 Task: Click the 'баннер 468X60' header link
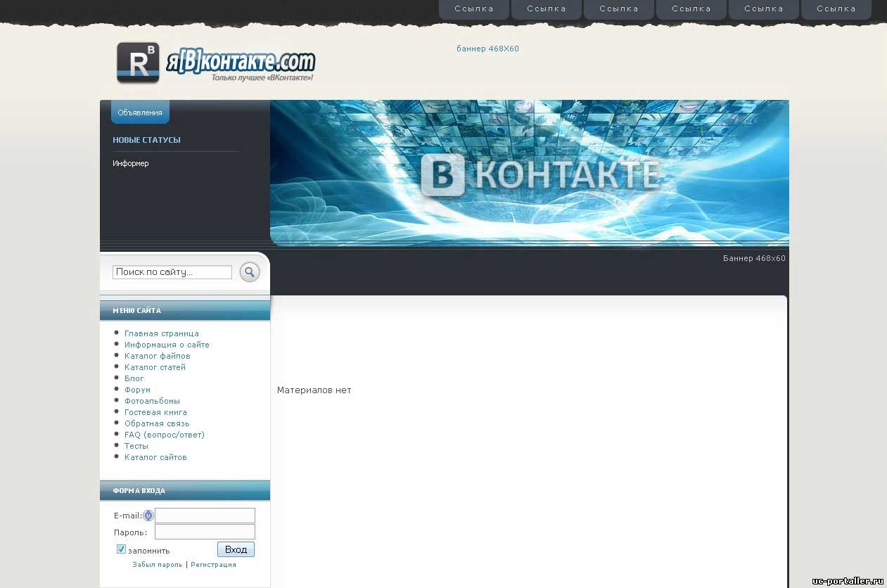point(487,49)
